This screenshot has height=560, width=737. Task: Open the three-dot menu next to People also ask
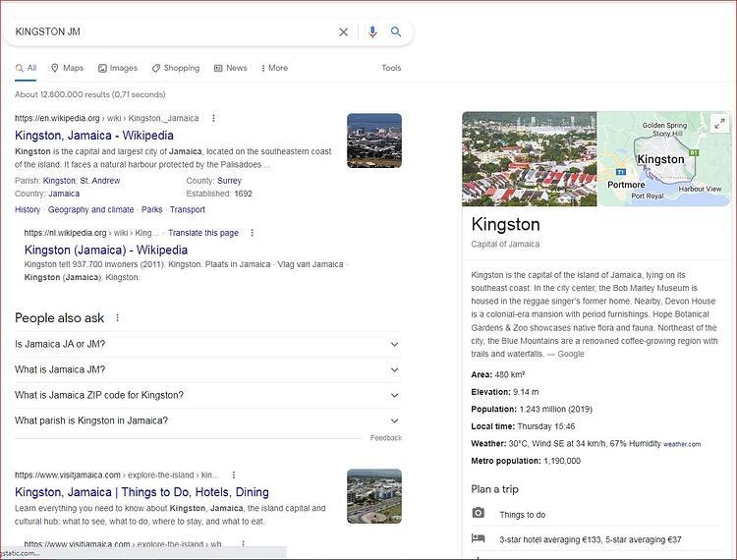click(117, 318)
